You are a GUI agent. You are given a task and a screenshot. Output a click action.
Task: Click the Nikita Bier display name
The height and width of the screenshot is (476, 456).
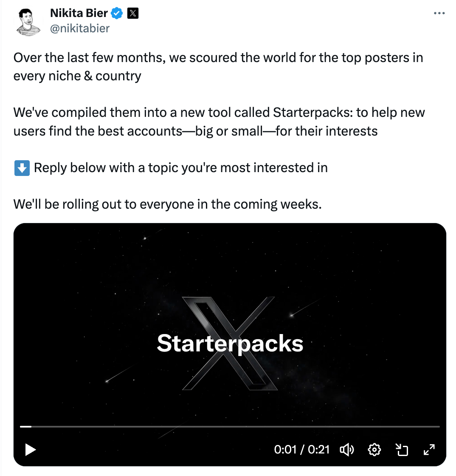click(x=79, y=14)
